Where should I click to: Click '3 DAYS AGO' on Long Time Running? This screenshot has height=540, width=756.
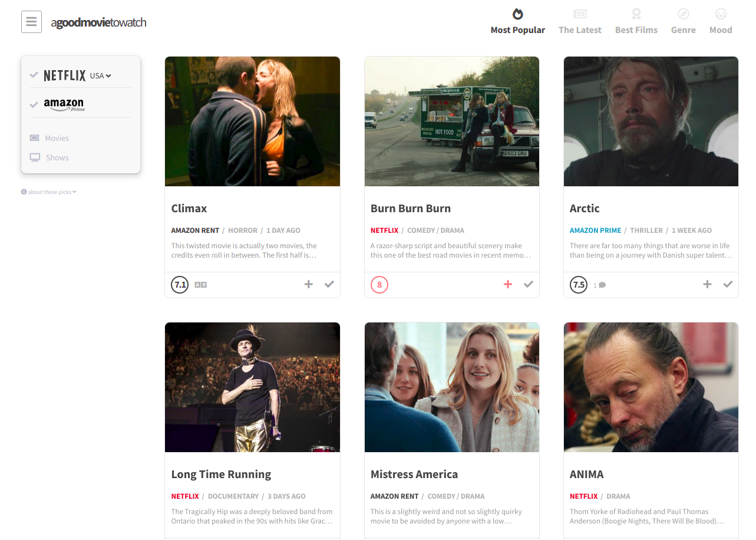[286, 496]
